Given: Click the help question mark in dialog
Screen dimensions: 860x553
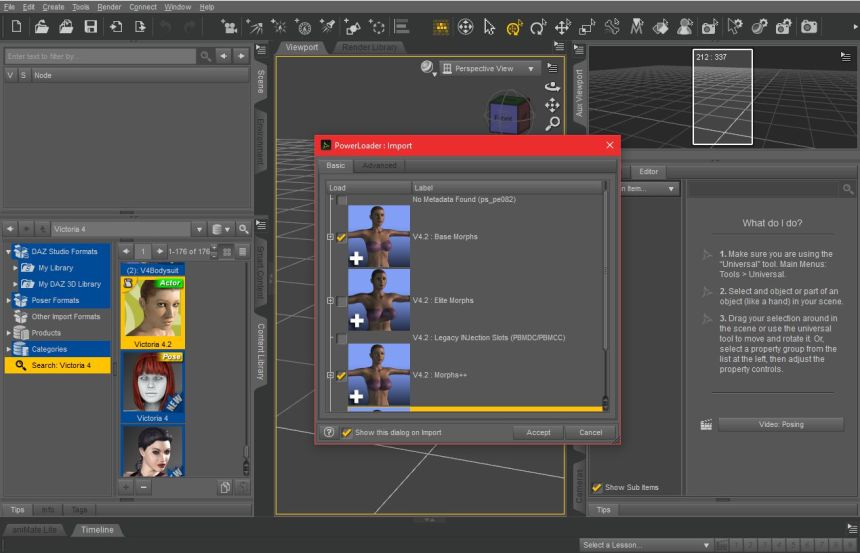Looking at the screenshot, I should pos(329,432).
